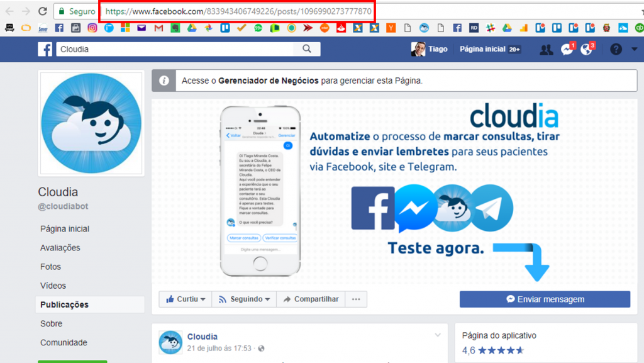Click the Página do aplicativo label
The image size is (644, 363).
coord(499,335)
